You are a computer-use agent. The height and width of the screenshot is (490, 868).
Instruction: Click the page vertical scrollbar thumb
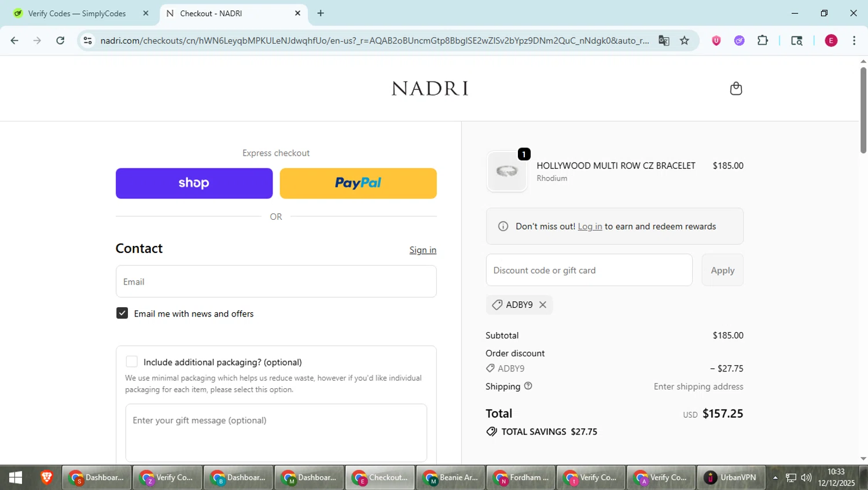[x=863, y=110]
